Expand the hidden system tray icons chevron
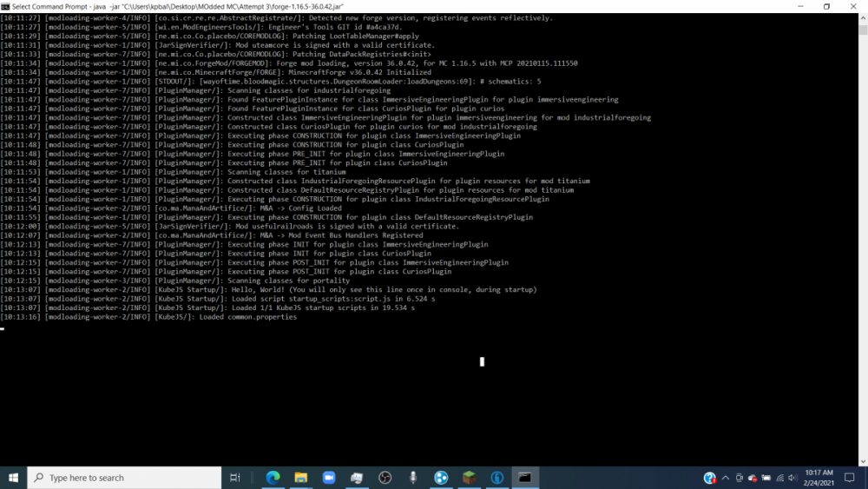868x489 pixels. pos(725,478)
